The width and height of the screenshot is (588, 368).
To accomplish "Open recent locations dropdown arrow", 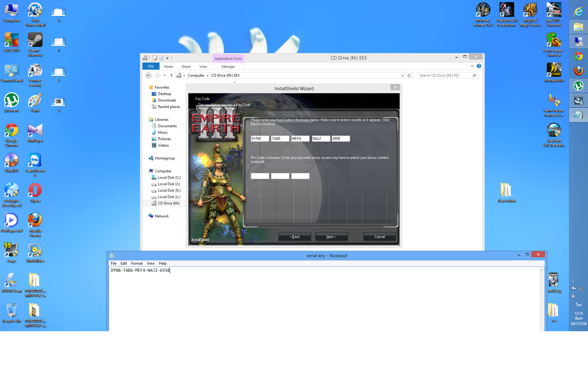I will 164,75.
